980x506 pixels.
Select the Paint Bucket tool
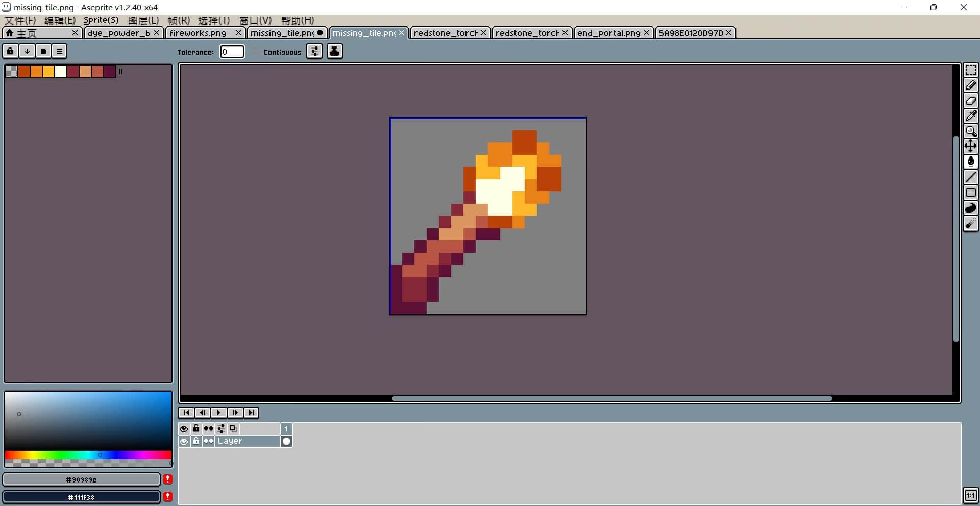tap(970, 162)
